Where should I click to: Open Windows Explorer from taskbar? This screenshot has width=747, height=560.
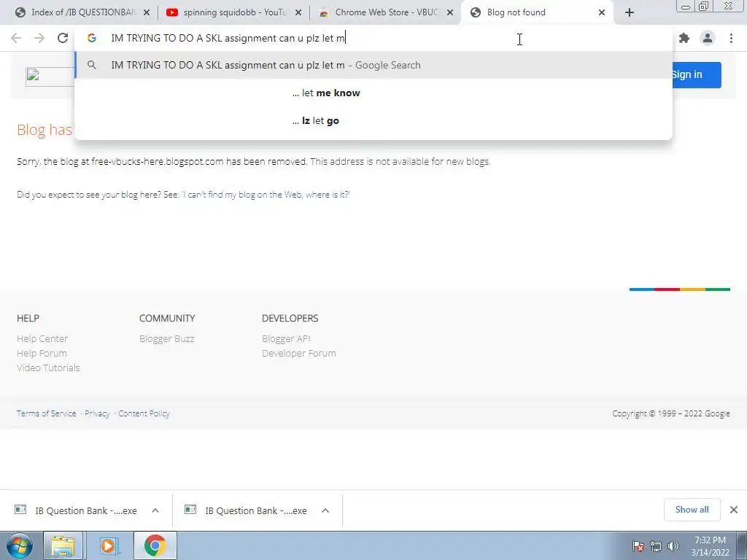63,545
